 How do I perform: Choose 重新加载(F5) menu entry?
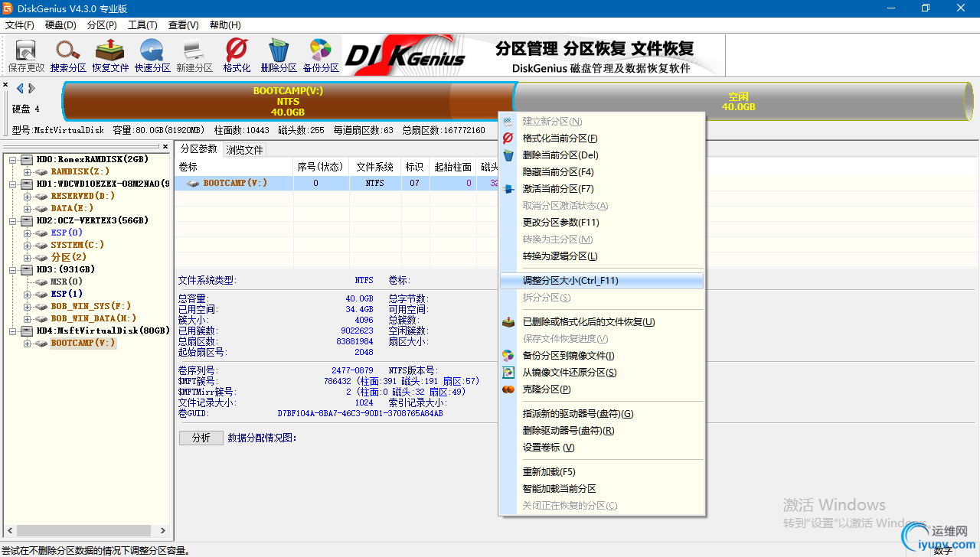(x=601, y=472)
